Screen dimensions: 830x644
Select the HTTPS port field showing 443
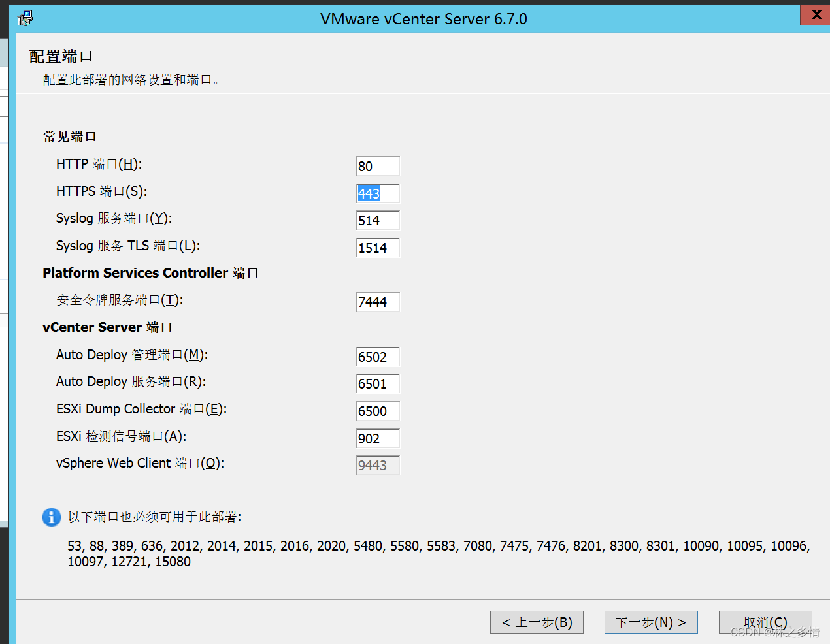tap(378, 193)
